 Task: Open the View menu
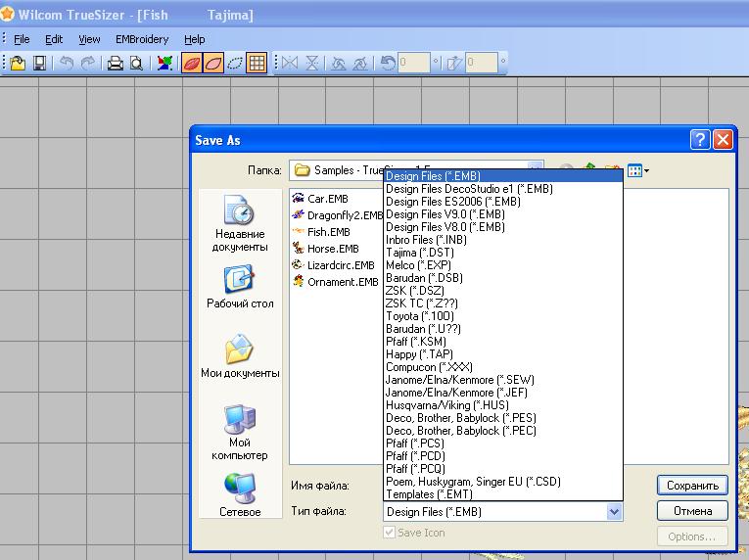point(89,39)
